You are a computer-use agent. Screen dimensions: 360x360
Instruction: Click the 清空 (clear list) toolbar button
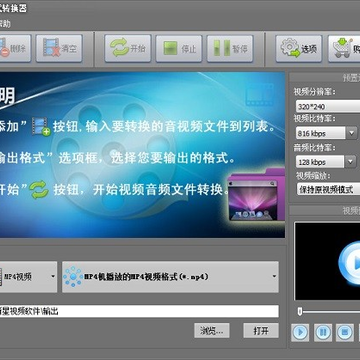click(59, 48)
